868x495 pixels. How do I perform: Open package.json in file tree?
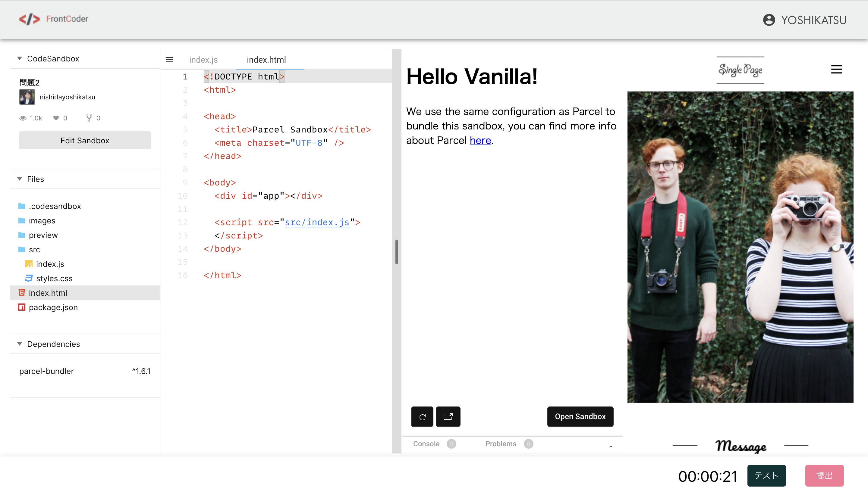pos(85,307)
